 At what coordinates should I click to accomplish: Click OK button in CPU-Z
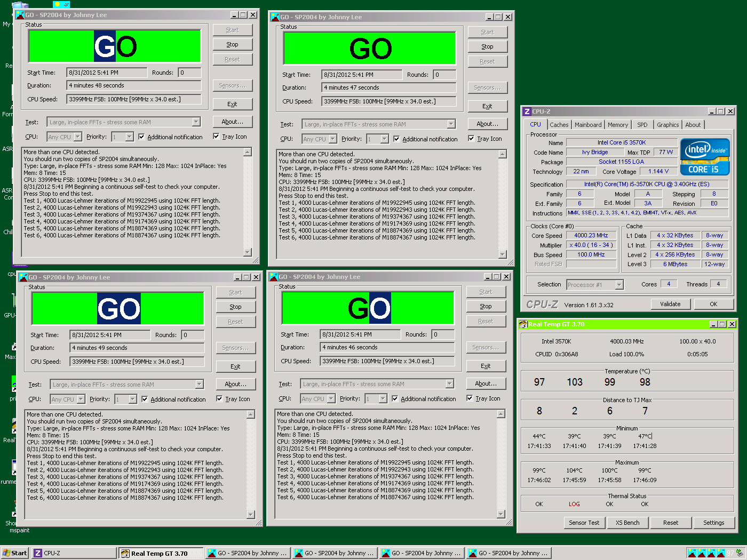coord(713,304)
